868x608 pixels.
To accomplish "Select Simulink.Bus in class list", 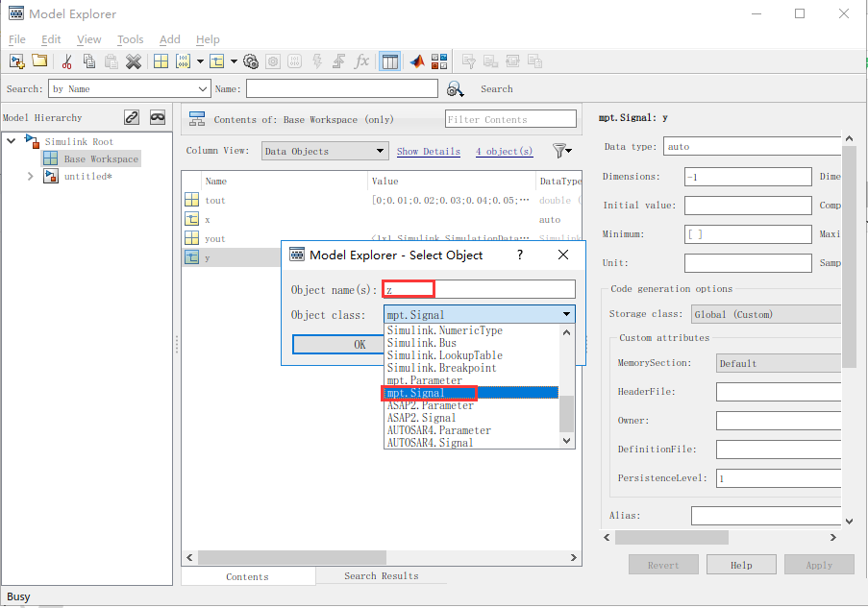I will pyautogui.click(x=472, y=343).
